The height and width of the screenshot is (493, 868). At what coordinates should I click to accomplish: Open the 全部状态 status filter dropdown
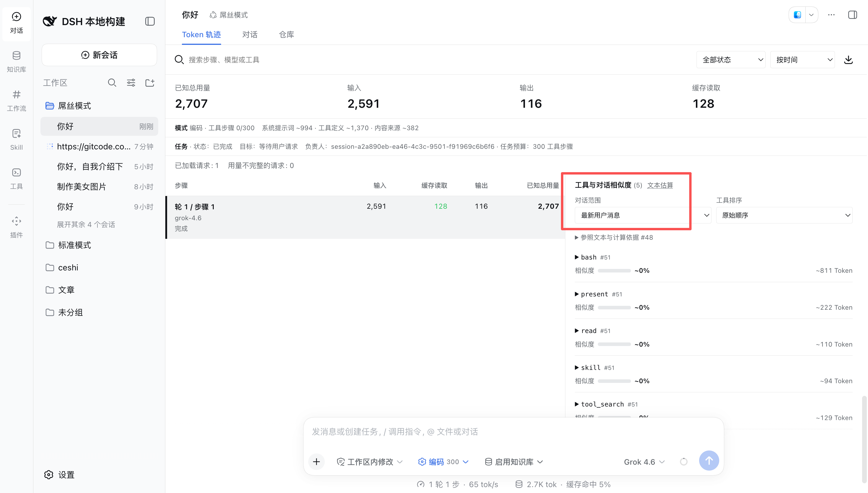730,60
